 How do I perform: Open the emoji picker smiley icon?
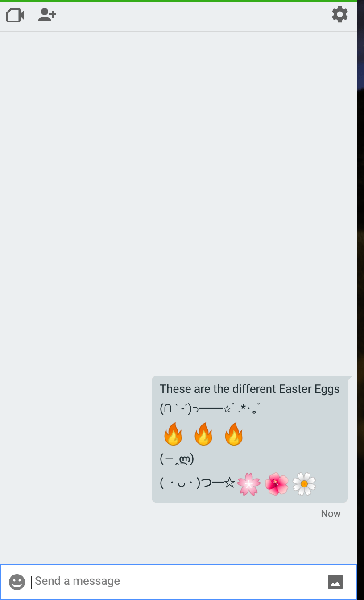pyautogui.click(x=17, y=582)
